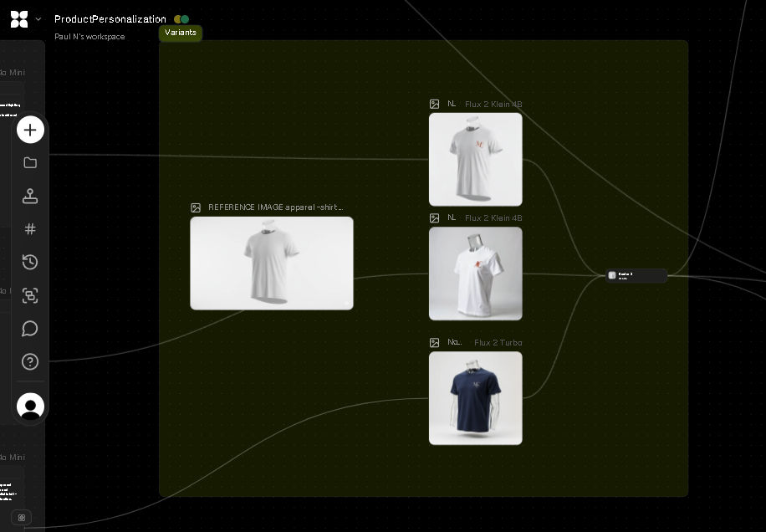Click the help question mark icon

pos(30,362)
